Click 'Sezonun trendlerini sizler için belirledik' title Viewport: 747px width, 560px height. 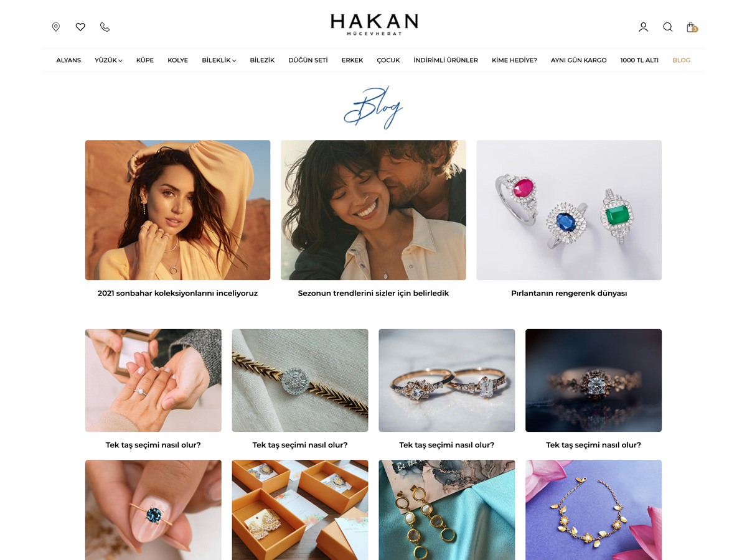pos(374,293)
